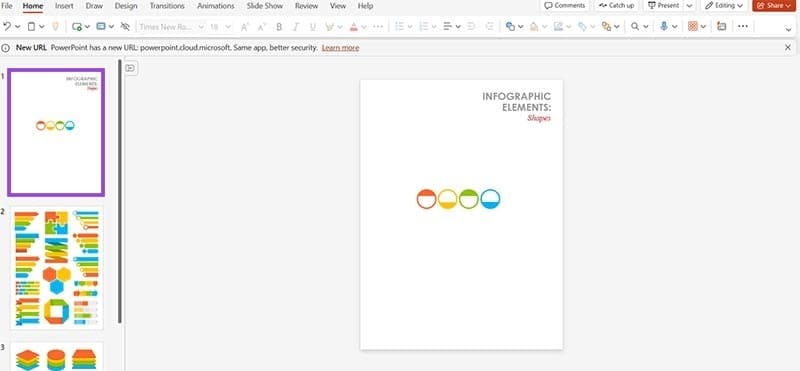
Task: Click the slide Layout icon
Action: tap(101, 27)
